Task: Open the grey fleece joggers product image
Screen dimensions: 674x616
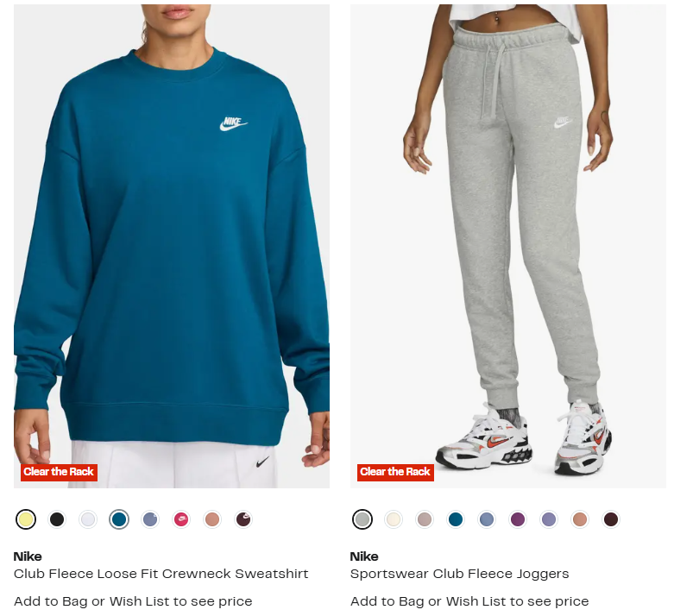Action: tap(508, 247)
